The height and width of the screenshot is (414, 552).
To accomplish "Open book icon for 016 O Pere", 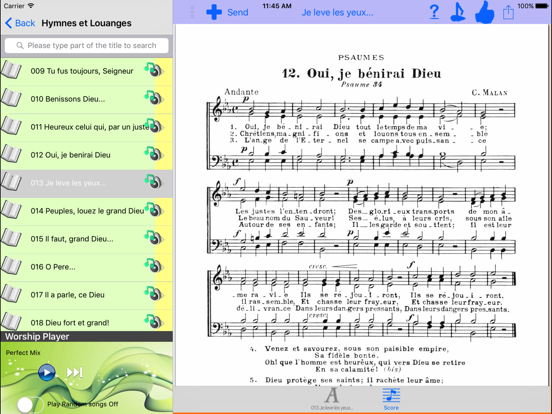I will click(11, 266).
